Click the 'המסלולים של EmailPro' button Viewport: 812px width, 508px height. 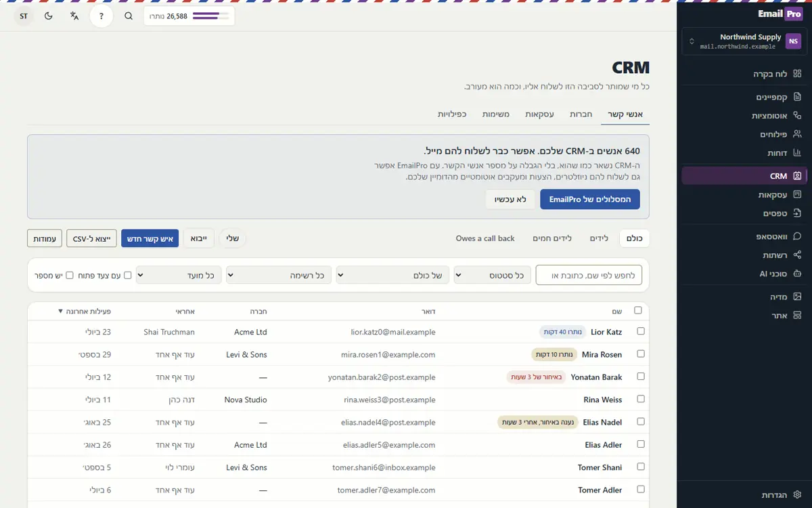[x=590, y=199]
